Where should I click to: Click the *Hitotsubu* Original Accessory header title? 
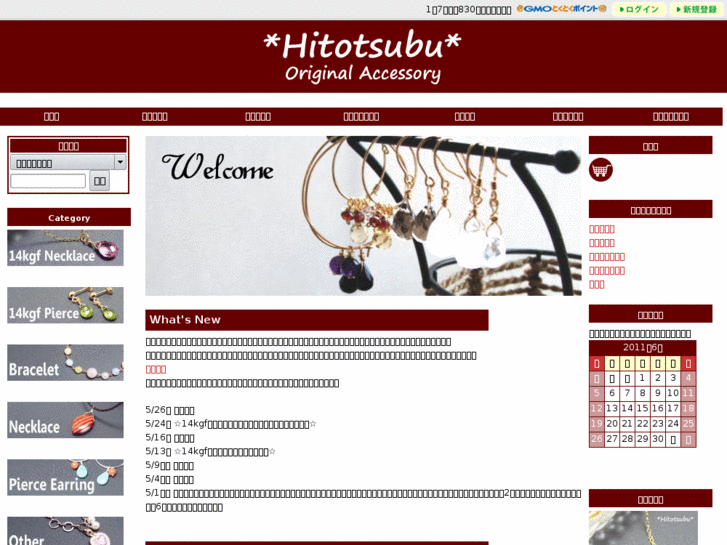(x=363, y=57)
